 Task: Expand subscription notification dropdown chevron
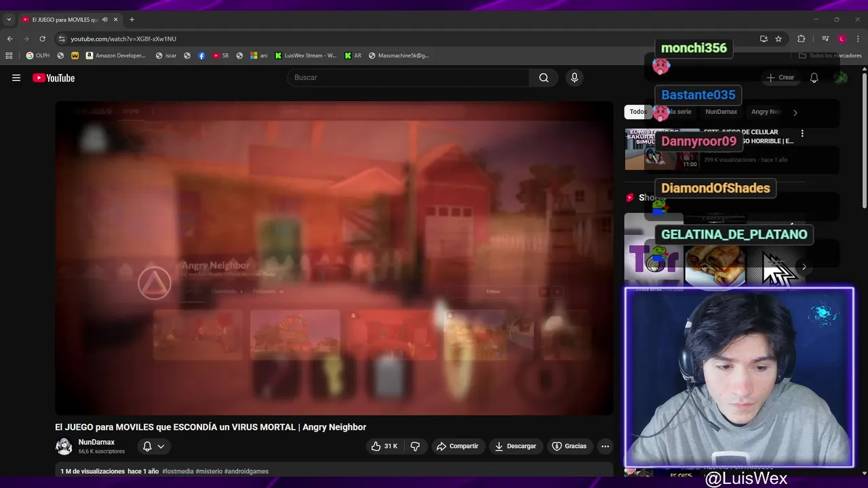(x=161, y=446)
